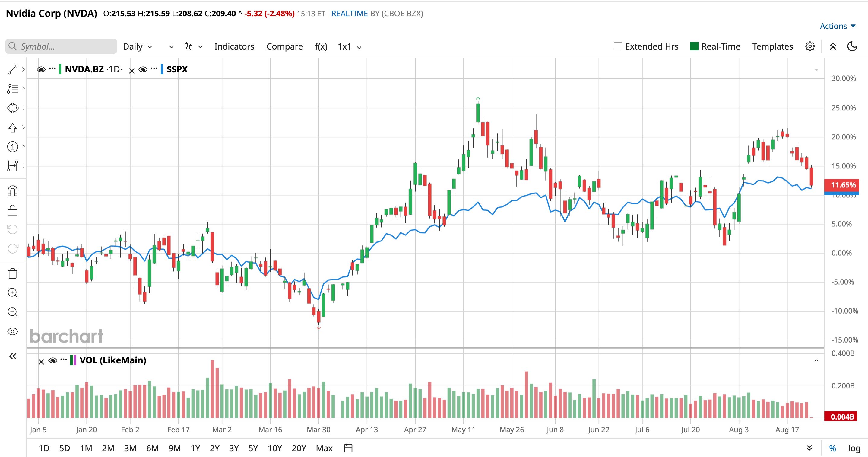Viewport: 868px width, 457px height.
Task: Redo the last chart action
Action: 12,249
